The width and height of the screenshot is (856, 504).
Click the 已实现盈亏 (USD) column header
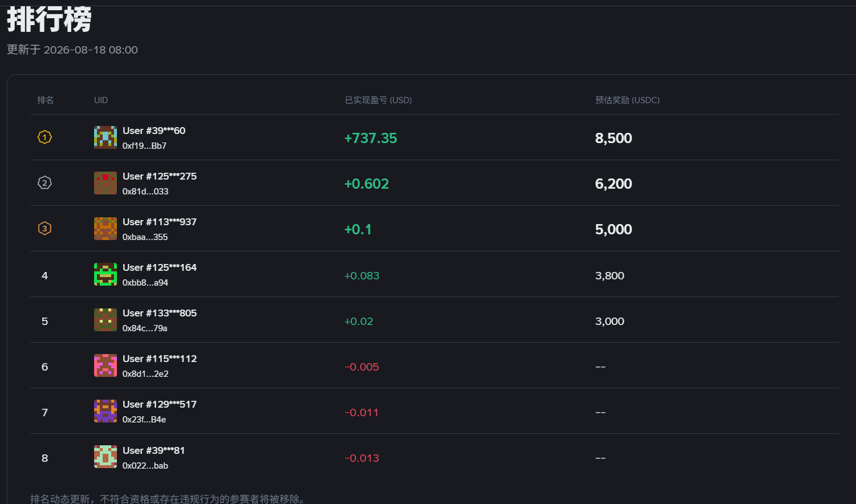click(378, 100)
